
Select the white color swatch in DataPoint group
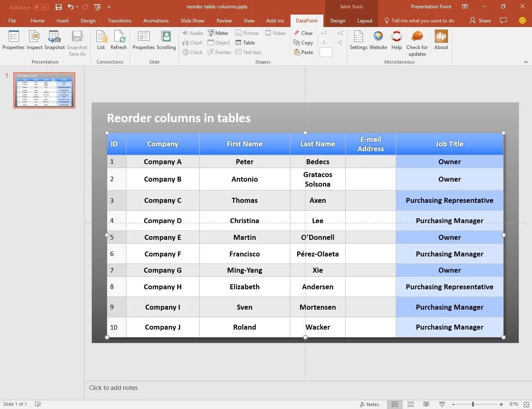325,52
